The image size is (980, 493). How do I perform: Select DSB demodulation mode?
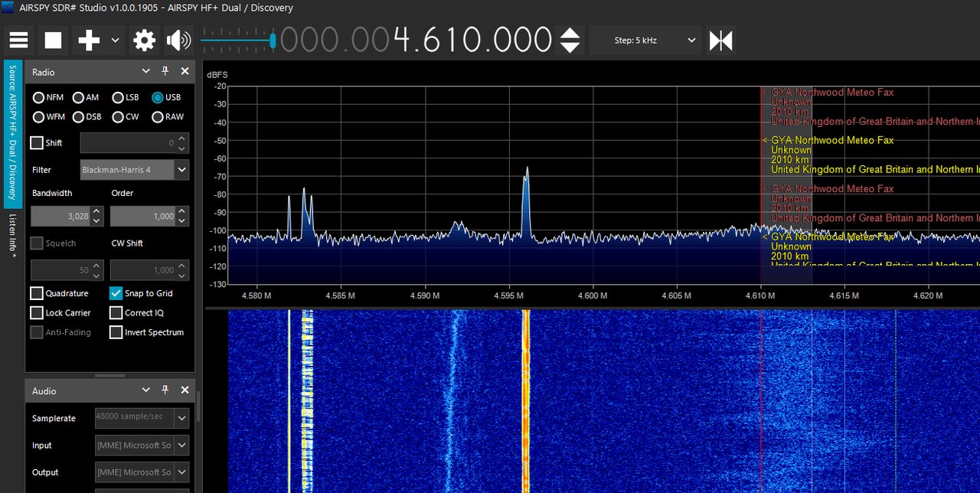pos(87,117)
